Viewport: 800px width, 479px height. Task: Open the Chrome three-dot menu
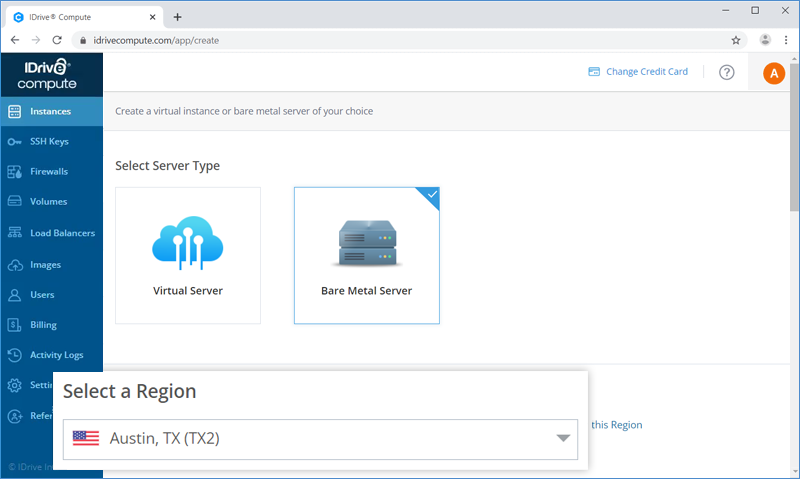pyautogui.click(x=786, y=40)
